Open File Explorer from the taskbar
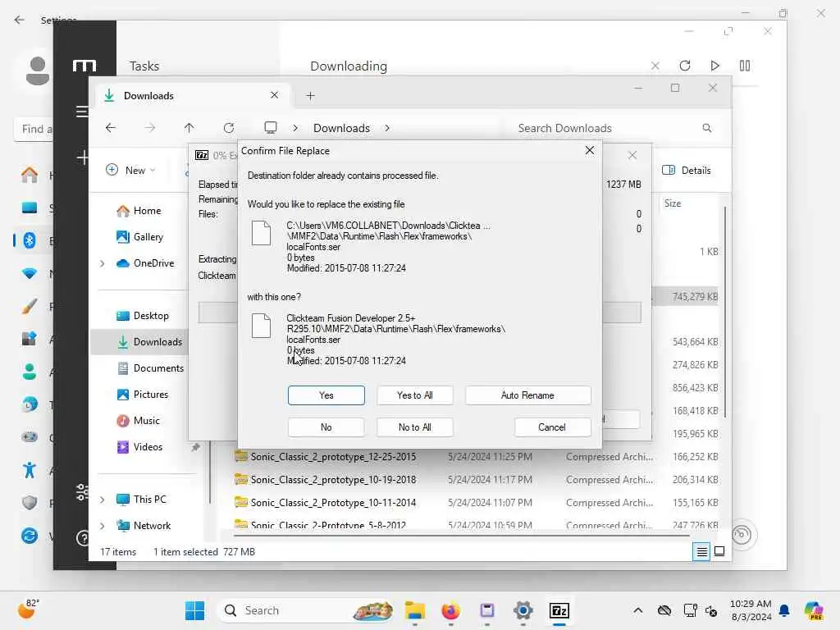This screenshot has width=840, height=630. (x=414, y=610)
